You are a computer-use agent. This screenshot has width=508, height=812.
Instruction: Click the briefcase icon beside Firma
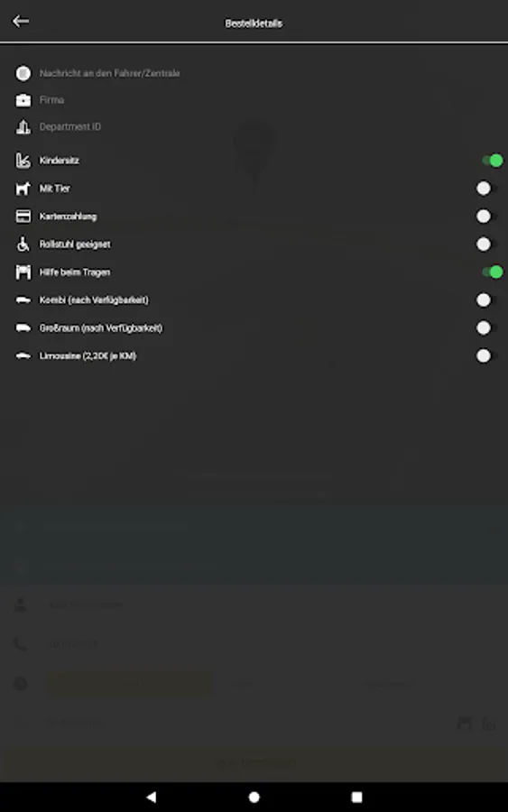pos(23,100)
